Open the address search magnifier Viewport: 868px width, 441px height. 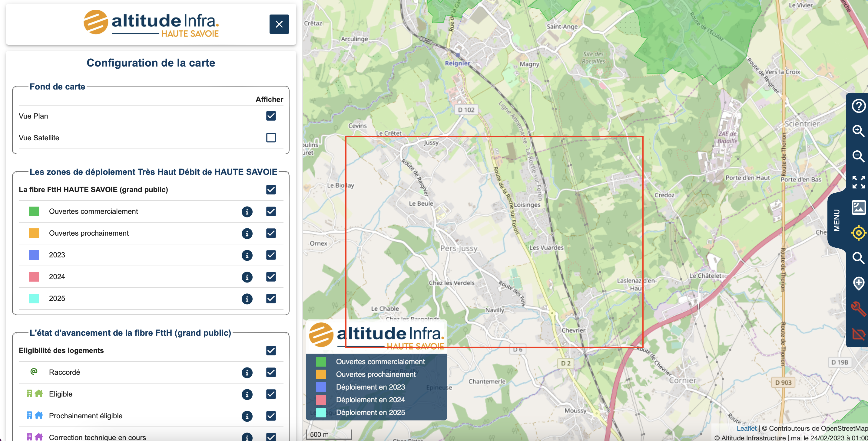[858, 258]
